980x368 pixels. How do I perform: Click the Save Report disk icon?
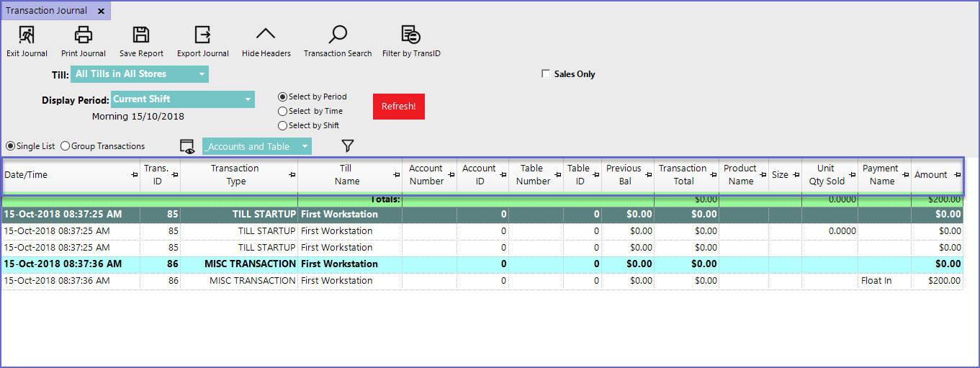(141, 35)
